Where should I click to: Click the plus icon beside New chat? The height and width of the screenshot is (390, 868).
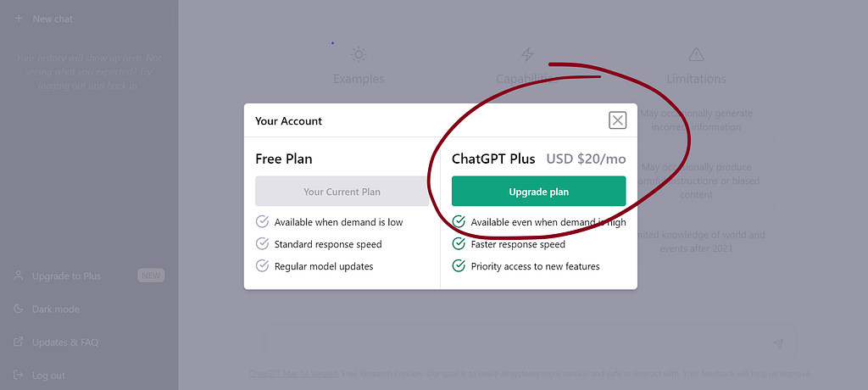[x=19, y=19]
